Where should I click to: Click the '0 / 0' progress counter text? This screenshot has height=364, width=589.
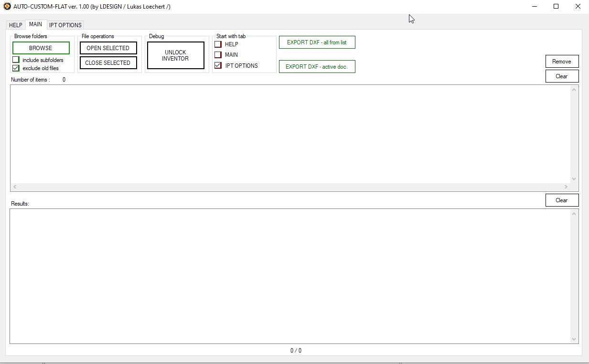(296, 350)
